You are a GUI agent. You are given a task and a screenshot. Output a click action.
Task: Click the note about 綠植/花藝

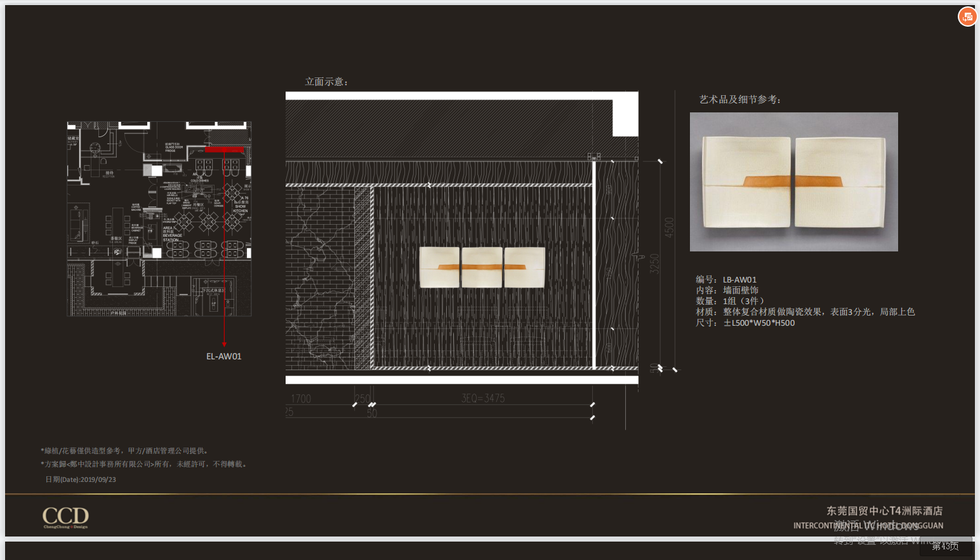[x=125, y=451]
